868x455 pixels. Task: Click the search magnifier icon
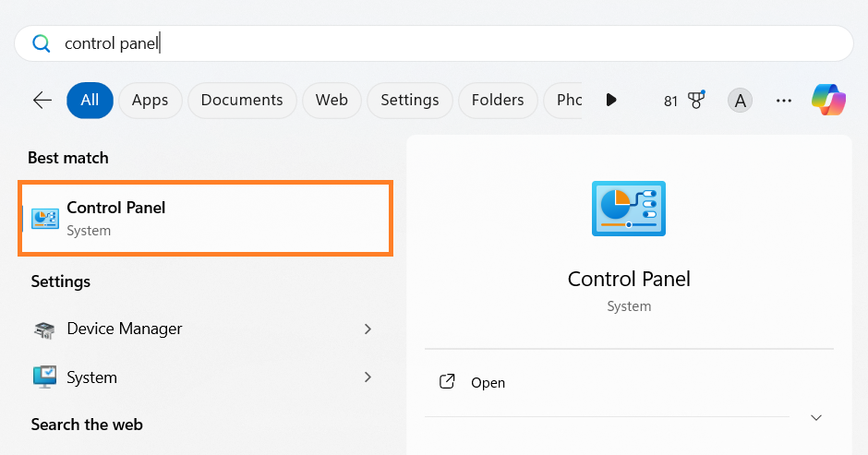tap(42, 43)
